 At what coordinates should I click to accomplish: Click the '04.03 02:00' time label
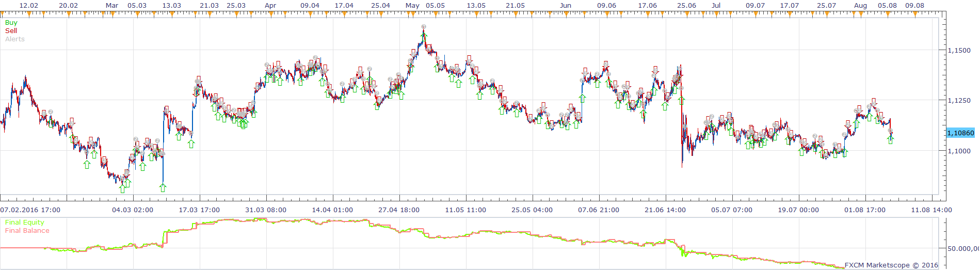(x=133, y=210)
